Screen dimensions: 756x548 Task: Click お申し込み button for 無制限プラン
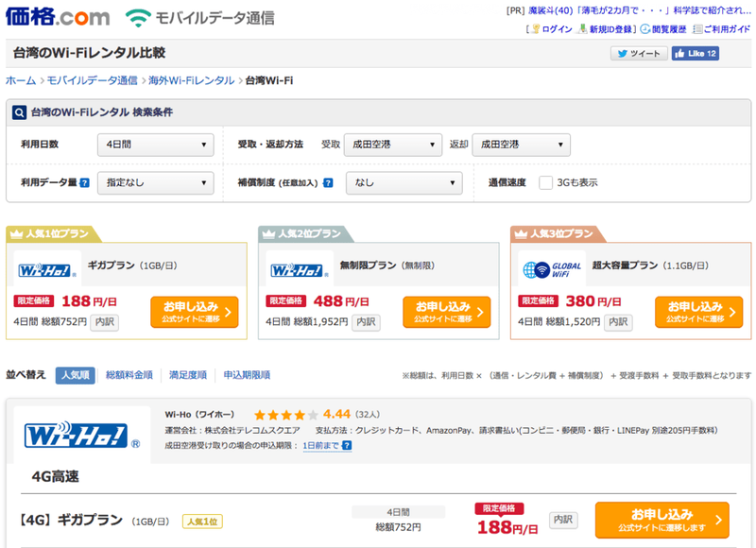446,312
